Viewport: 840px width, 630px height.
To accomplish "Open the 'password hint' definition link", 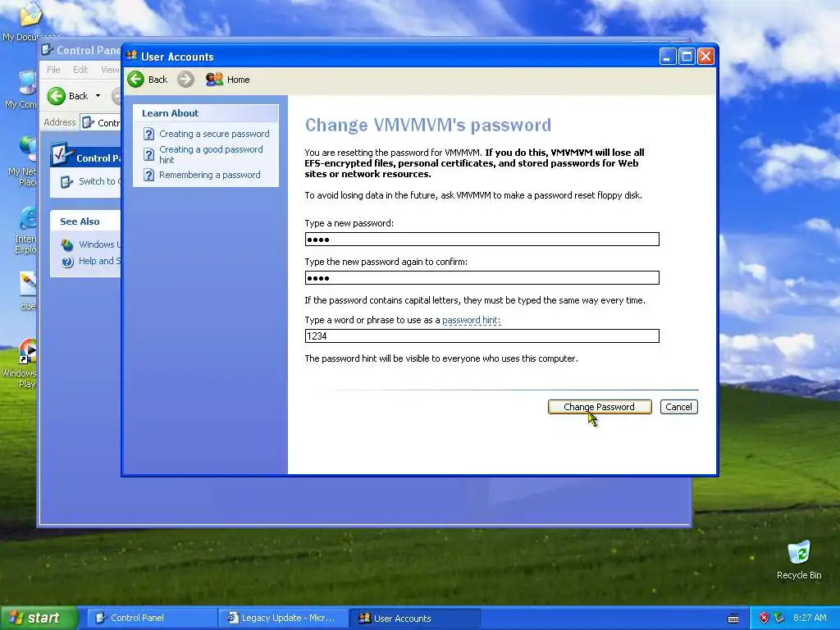I will coord(471,320).
